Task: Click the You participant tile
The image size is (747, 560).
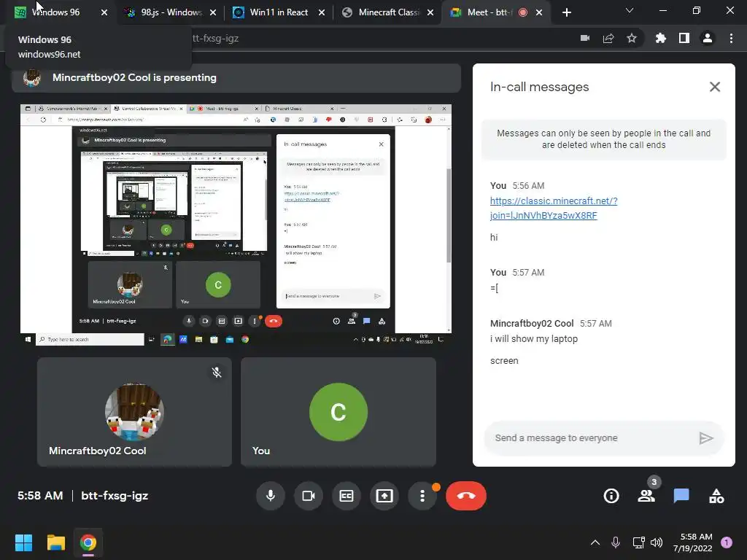Action: point(338,412)
